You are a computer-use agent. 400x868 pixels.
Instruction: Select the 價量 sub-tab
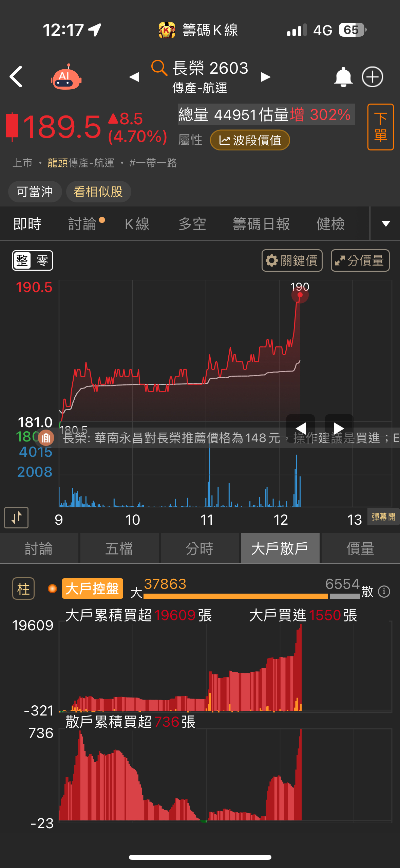(x=361, y=548)
